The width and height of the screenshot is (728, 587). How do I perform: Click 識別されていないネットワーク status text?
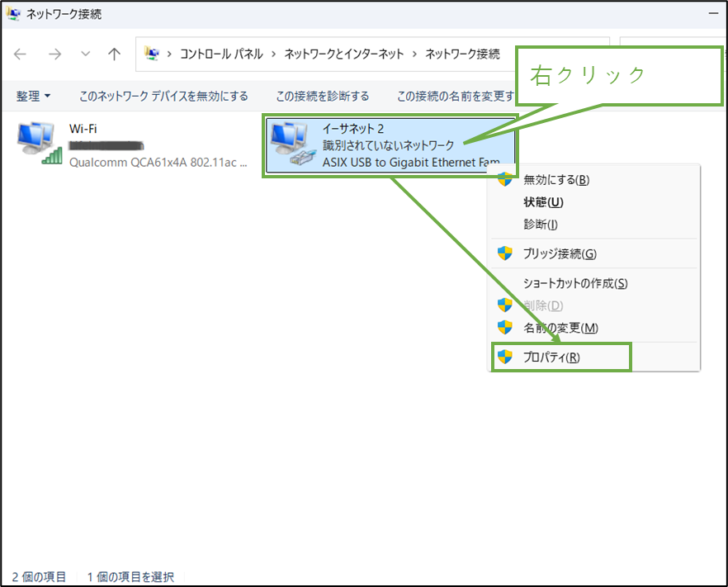[388, 145]
